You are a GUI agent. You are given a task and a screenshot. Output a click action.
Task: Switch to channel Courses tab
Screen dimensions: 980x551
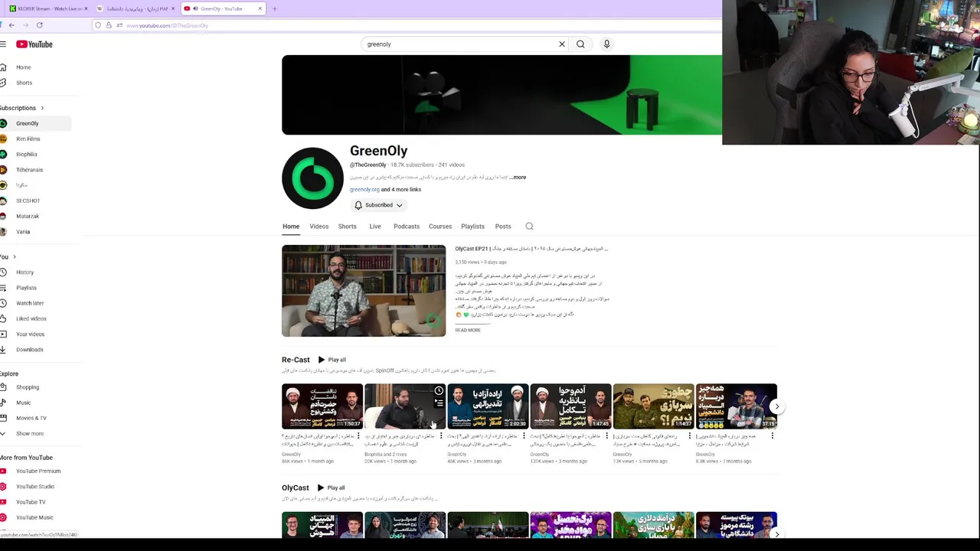(440, 227)
